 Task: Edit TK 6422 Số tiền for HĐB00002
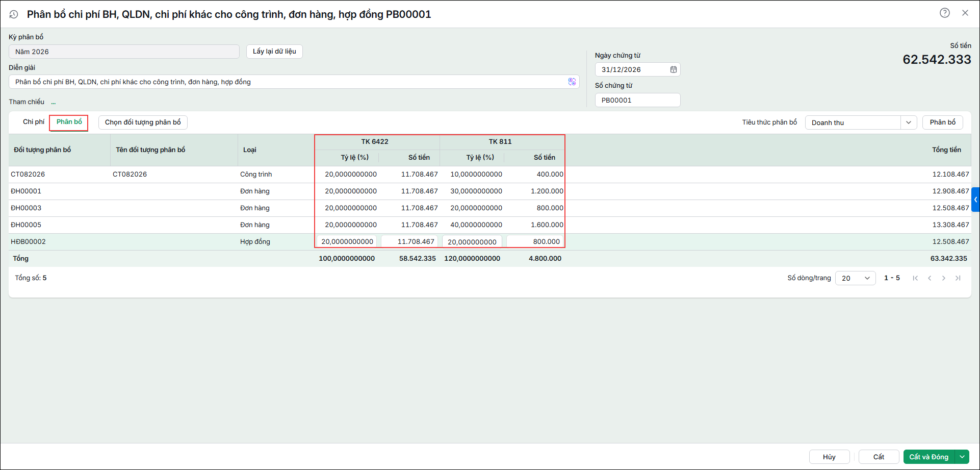click(409, 242)
